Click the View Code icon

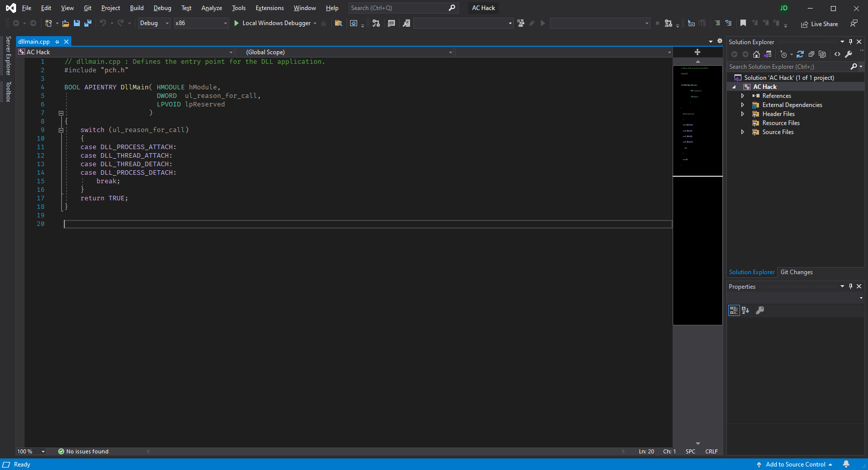pyautogui.click(x=837, y=54)
